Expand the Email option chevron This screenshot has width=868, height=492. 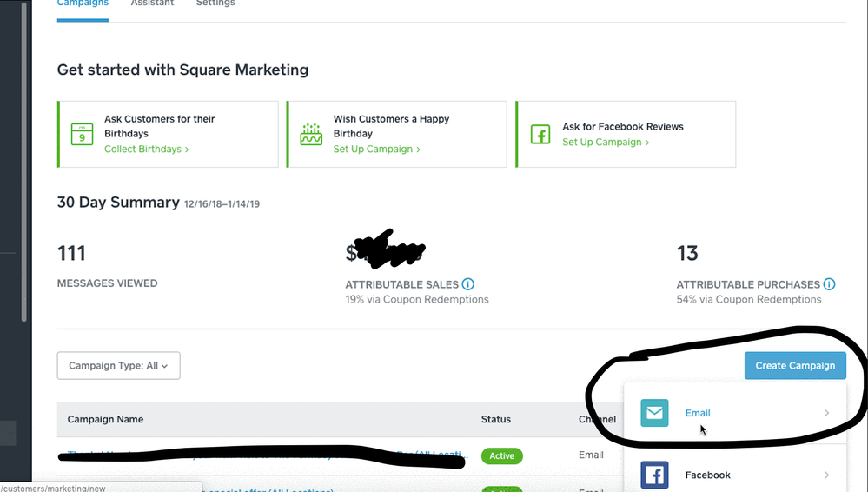[826, 413]
